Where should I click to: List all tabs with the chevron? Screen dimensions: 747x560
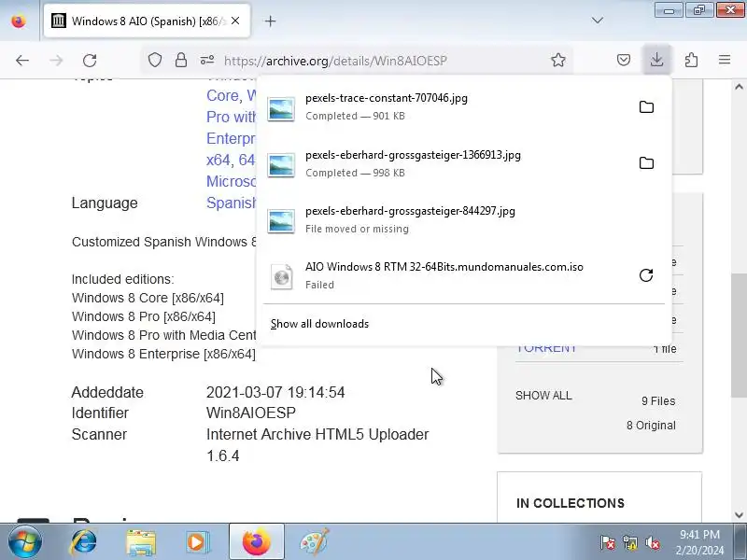(x=598, y=21)
